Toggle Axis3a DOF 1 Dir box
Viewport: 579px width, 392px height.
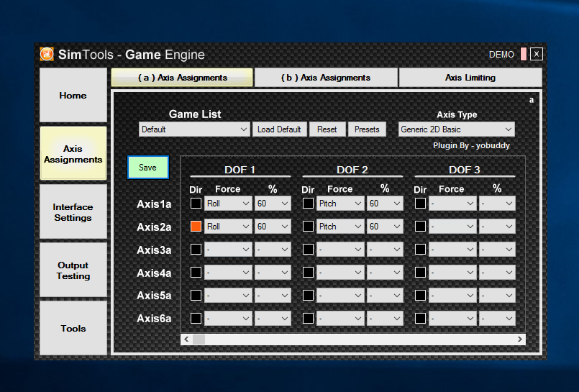pos(196,249)
